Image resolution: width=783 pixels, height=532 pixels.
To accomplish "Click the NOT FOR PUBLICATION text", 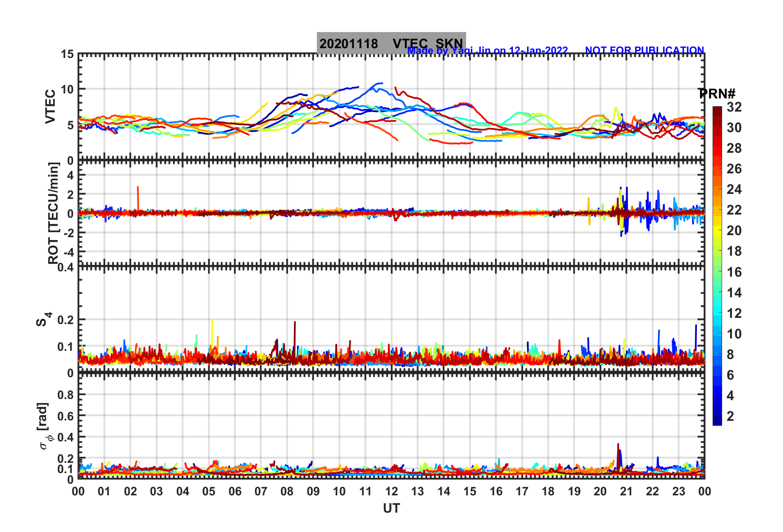I will (x=644, y=50).
